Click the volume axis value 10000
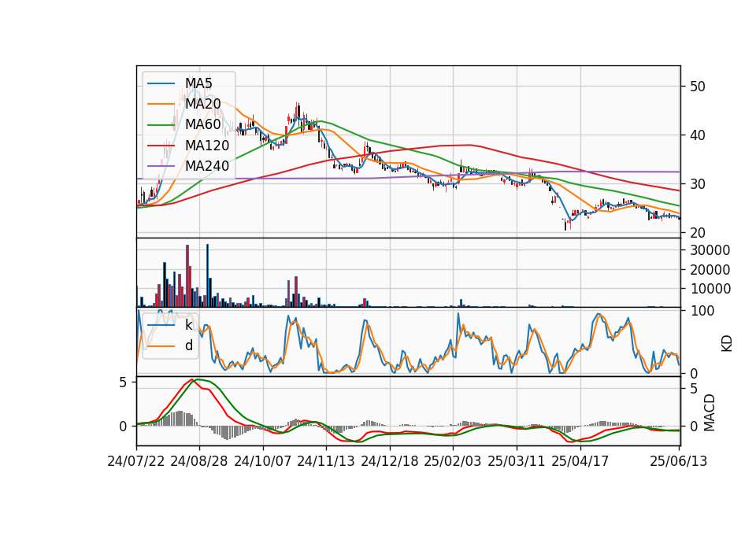 (710, 289)
